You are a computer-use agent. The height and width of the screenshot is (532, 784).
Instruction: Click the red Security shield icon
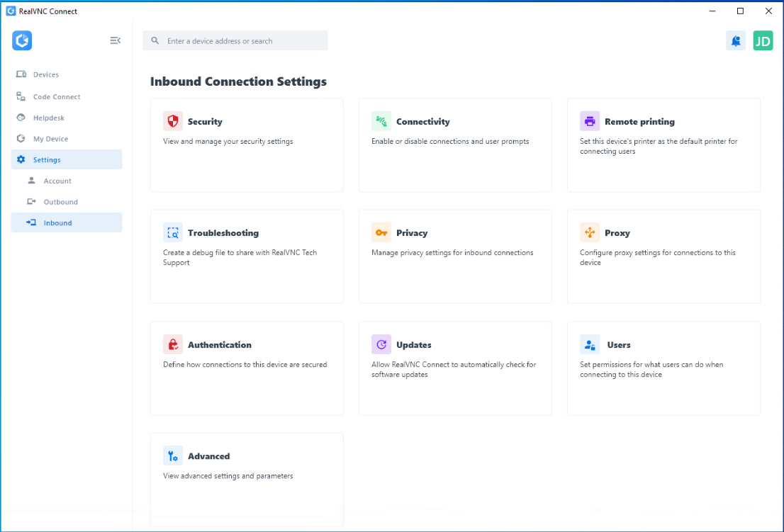click(173, 121)
